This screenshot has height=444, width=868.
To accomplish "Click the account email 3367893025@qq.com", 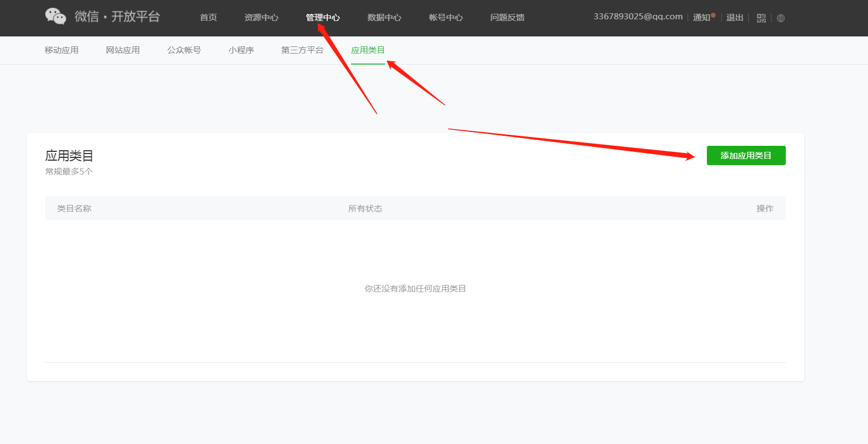I will [638, 17].
